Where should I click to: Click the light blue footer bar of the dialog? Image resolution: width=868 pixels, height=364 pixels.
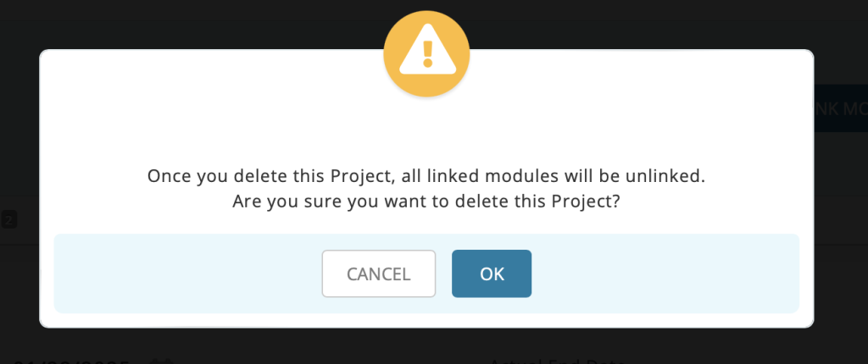[x=426, y=273]
